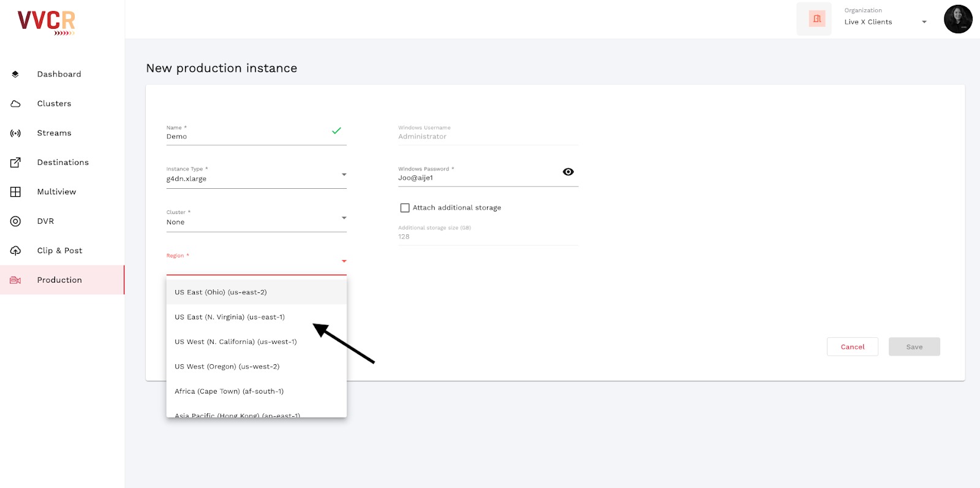Image resolution: width=980 pixels, height=488 pixels.
Task: Click Live X Clients organization name
Action: [868, 22]
